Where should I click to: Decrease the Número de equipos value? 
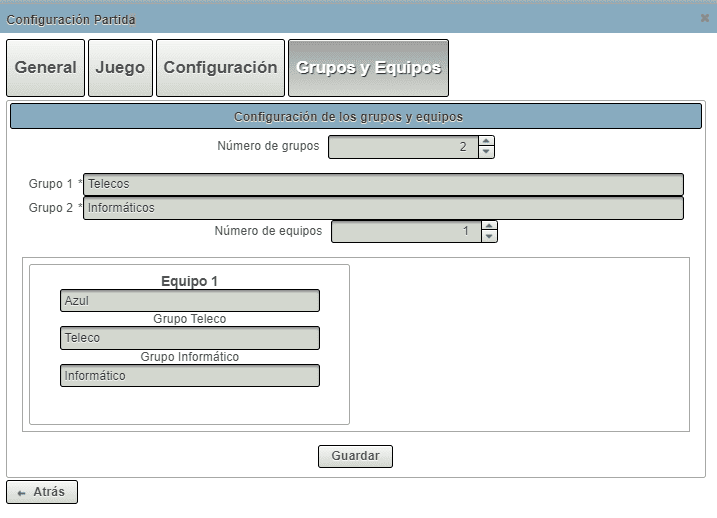click(x=489, y=237)
